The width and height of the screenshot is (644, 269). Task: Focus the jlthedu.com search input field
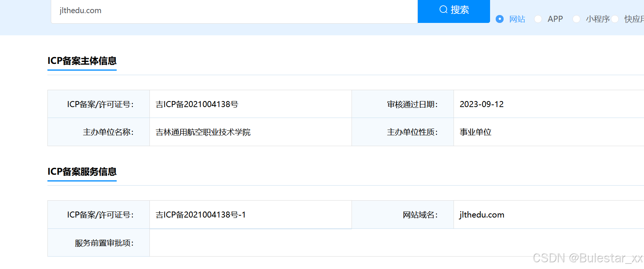click(234, 11)
